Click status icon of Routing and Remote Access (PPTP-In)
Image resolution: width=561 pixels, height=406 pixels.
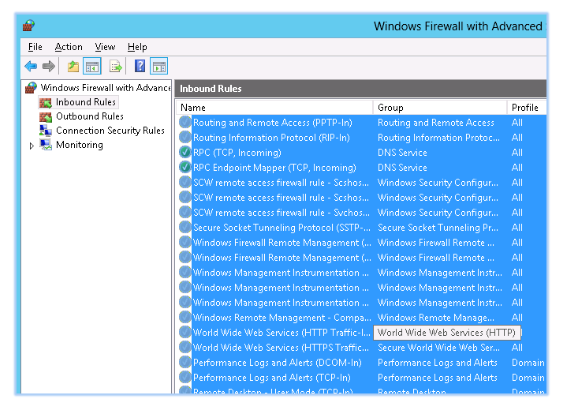click(185, 122)
